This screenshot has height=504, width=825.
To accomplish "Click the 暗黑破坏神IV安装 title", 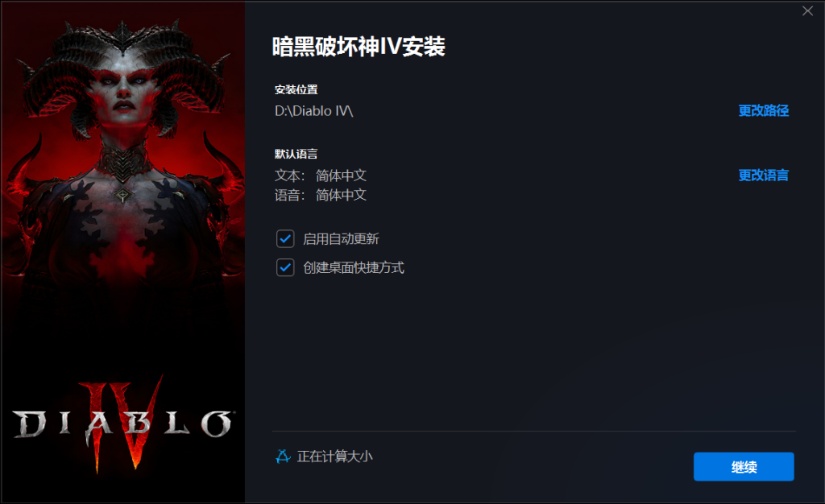I will pyautogui.click(x=359, y=46).
